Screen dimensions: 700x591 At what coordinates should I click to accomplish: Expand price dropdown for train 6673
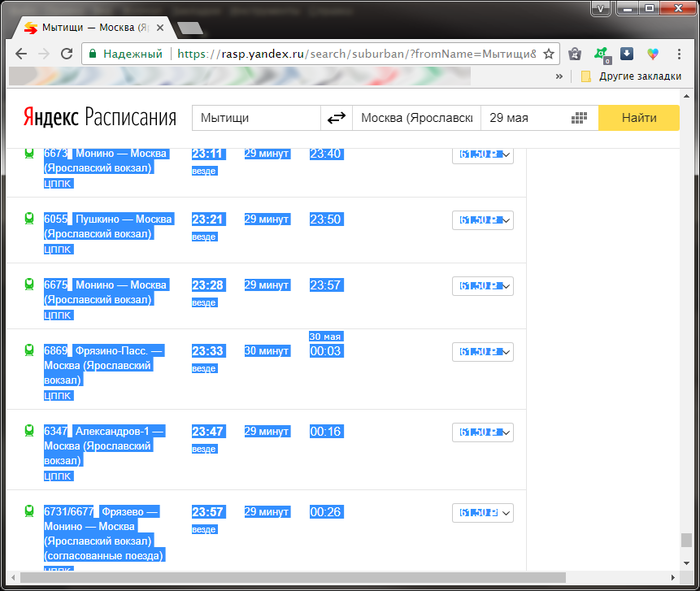[483, 154]
